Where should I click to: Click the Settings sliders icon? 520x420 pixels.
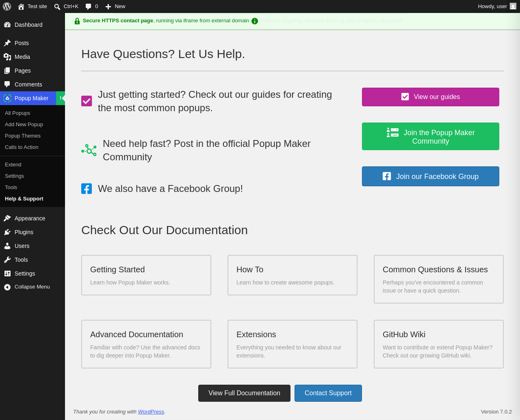[x=7, y=274]
